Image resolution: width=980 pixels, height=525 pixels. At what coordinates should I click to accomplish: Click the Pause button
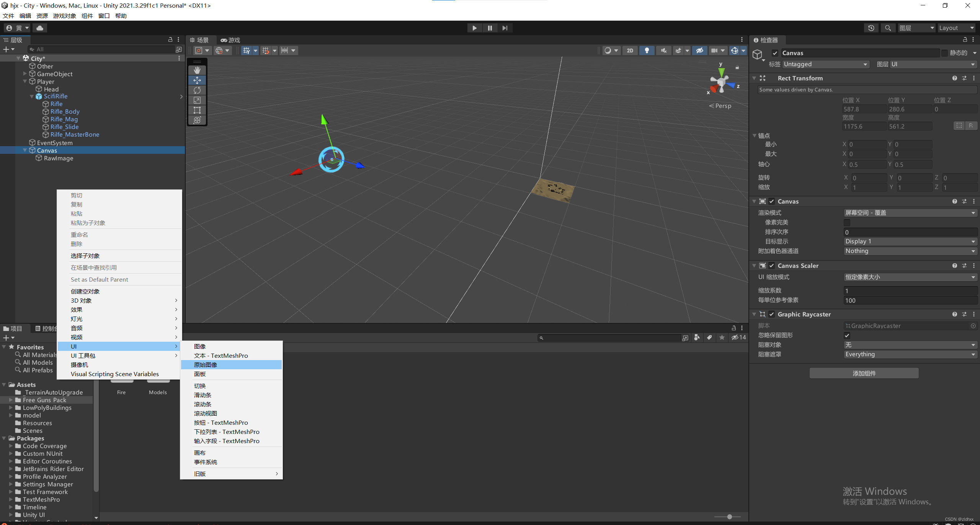[490, 28]
